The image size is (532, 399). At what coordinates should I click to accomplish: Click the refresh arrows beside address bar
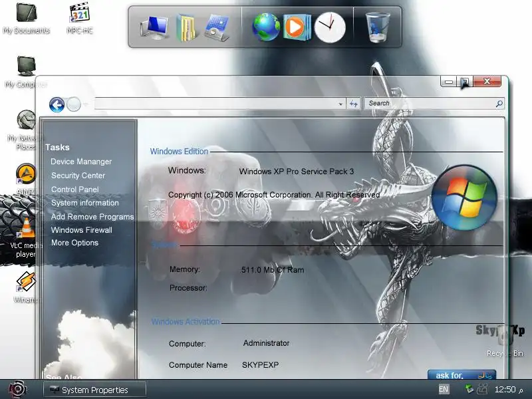pyautogui.click(x=353, y=104)
